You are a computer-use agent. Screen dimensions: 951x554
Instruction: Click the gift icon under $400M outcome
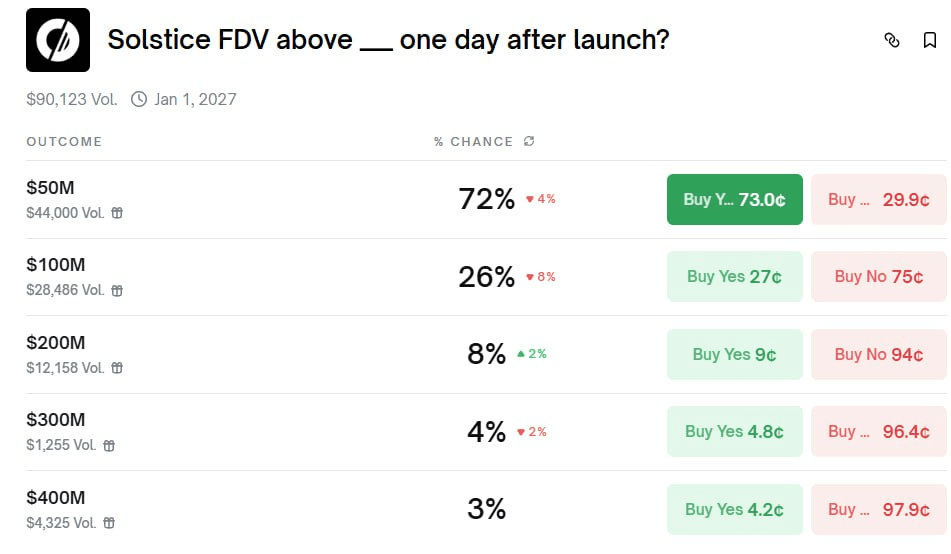[x=109, y=523]
